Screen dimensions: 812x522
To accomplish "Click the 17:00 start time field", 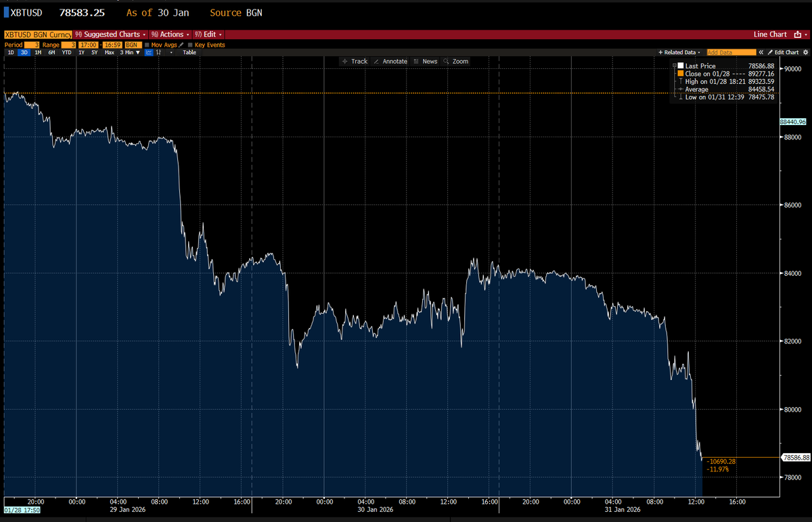I will click(89, 45).
